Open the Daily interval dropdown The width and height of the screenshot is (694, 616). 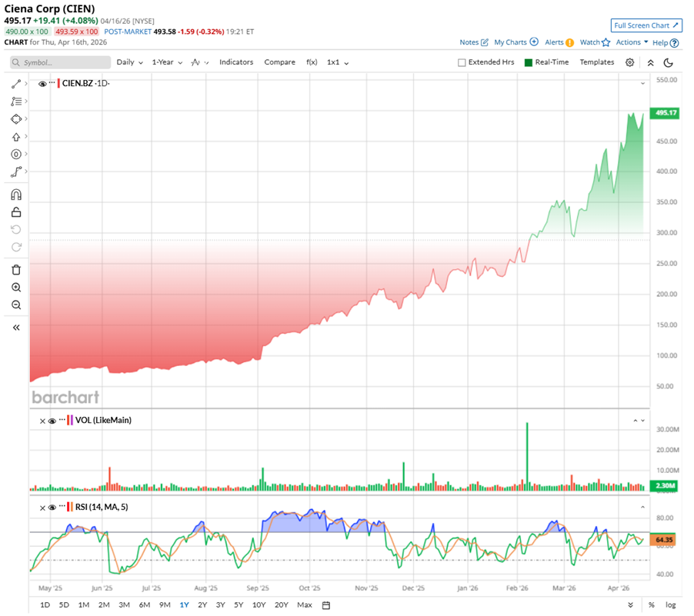[x=129, y=62]
